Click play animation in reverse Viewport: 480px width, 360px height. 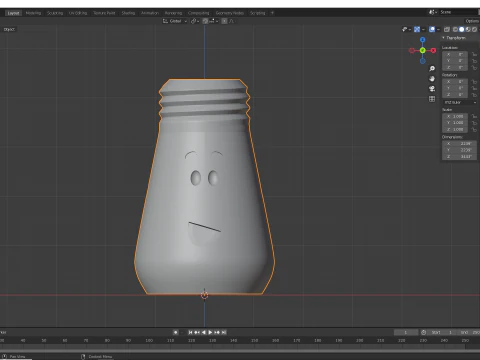tap(204, 332)
